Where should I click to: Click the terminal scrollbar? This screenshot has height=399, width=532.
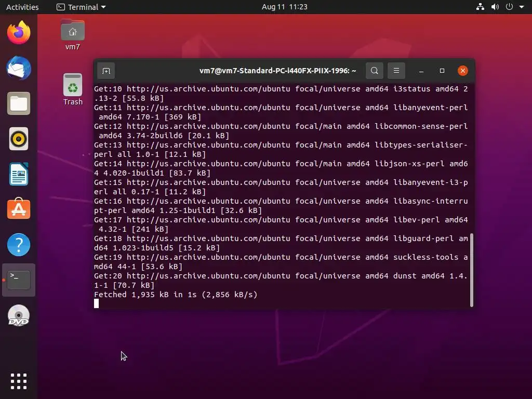(x=472, y=270)
